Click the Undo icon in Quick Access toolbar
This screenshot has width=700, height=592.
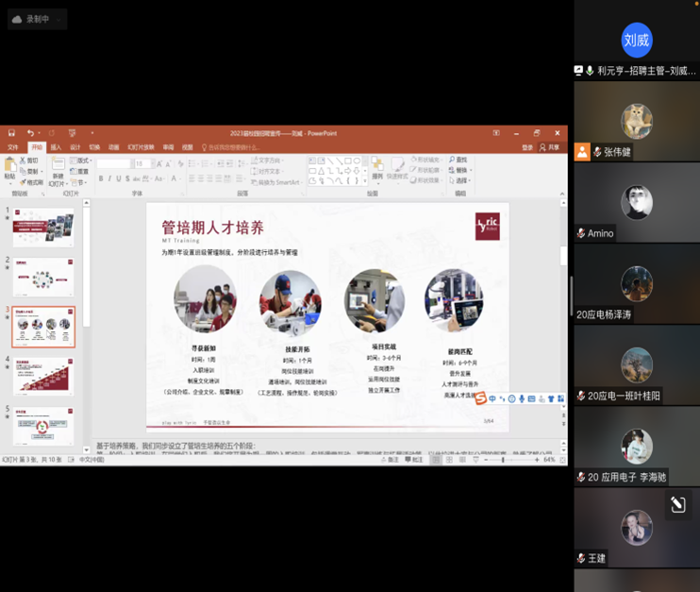click(30, 133)
